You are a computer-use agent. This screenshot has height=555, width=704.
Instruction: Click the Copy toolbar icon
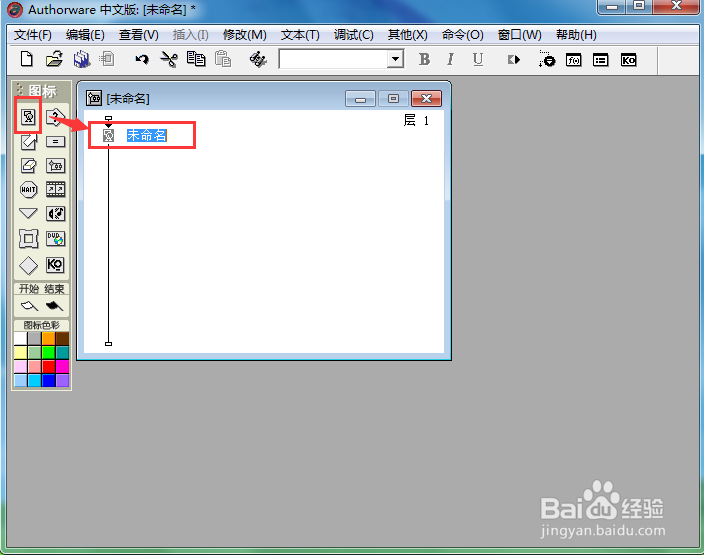click(196, 59)
